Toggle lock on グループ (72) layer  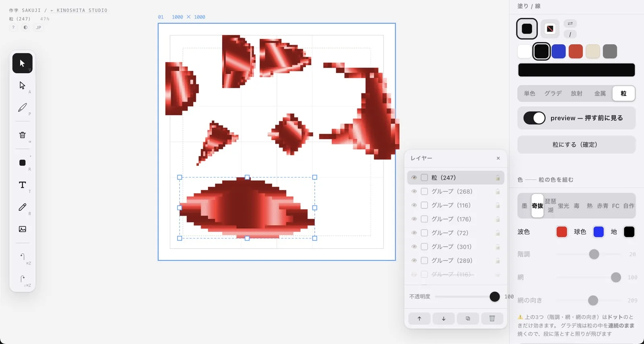point(497,233)
